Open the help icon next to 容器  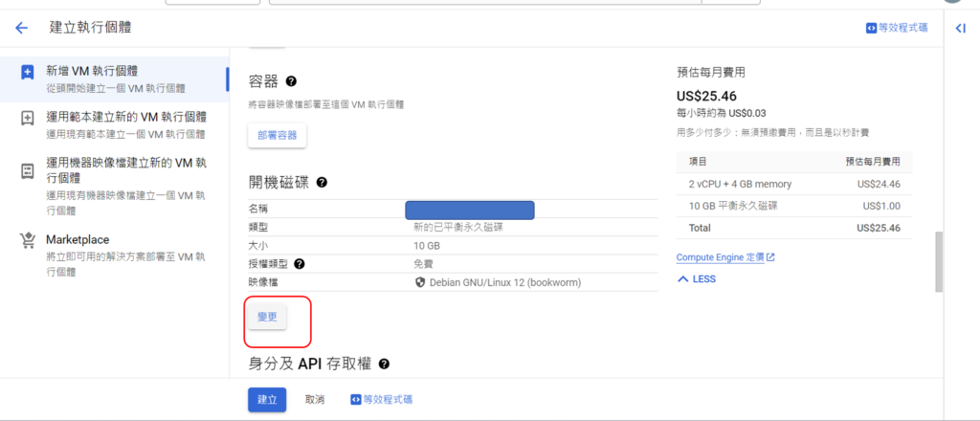pos(291,82)
